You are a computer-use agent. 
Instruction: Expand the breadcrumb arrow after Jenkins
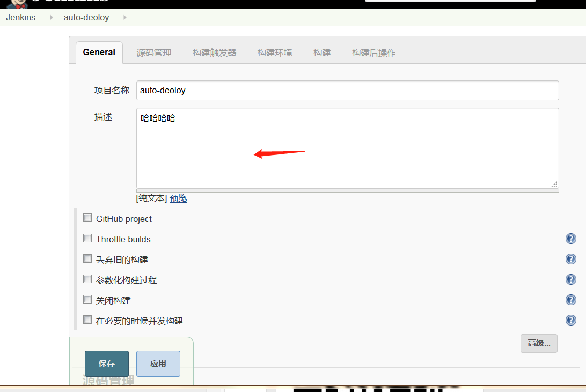51,17
